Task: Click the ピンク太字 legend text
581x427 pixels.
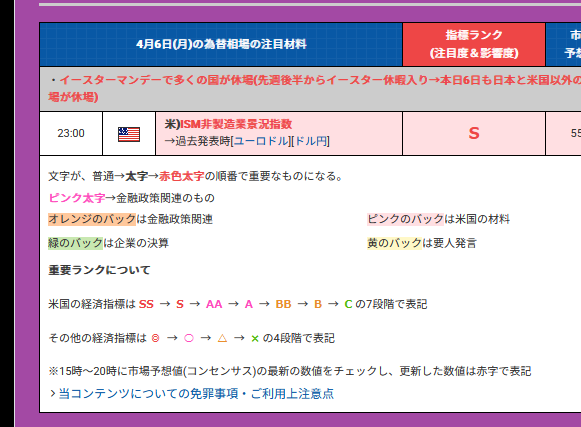Action: (77, 198)
